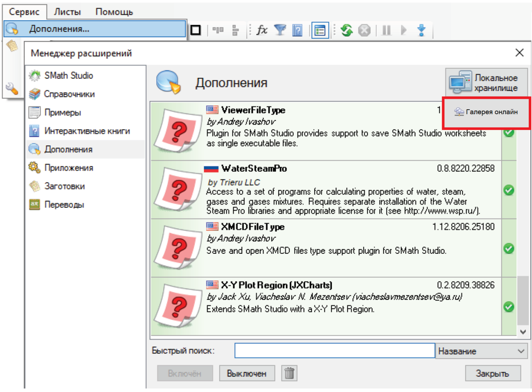The width and height of the screenshot is (532, 392).
Task: Click the green recalculate arrows icon
Action: point(347,30)
